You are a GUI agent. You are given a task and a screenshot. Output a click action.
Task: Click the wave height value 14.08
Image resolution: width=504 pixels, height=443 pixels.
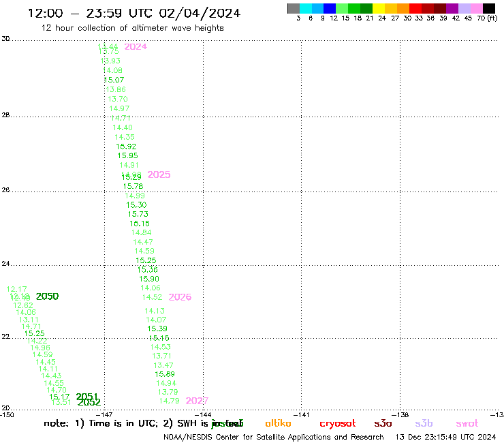pyautogui.click(x=112, y=70)
